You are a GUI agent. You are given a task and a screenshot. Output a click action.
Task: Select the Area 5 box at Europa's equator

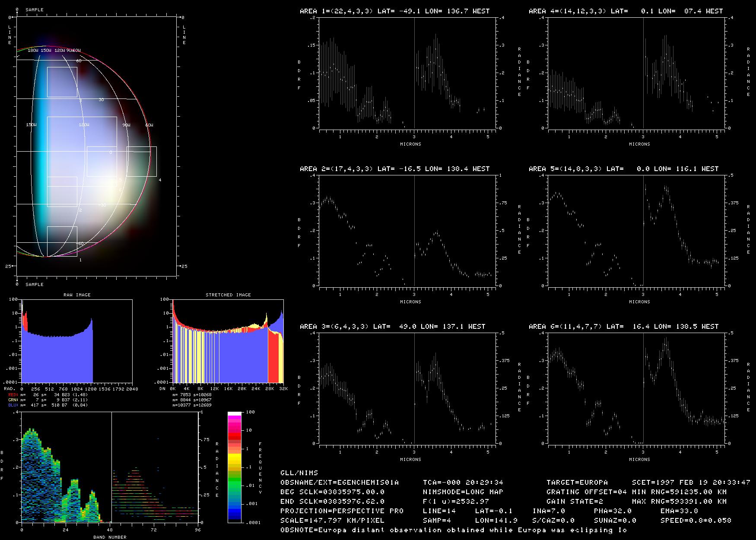click(102, 162)
